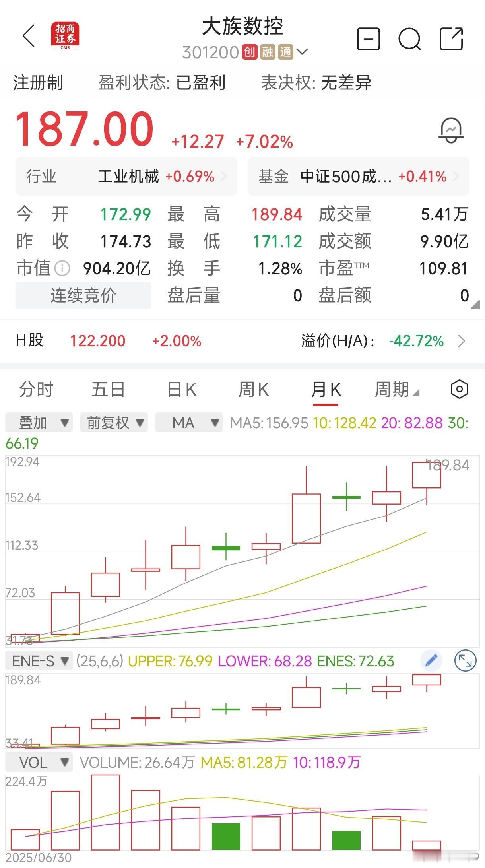This screenshot has width=485, height=868.
Task: Tap the minus watchlist box icon
Action: tap(369, 39)
